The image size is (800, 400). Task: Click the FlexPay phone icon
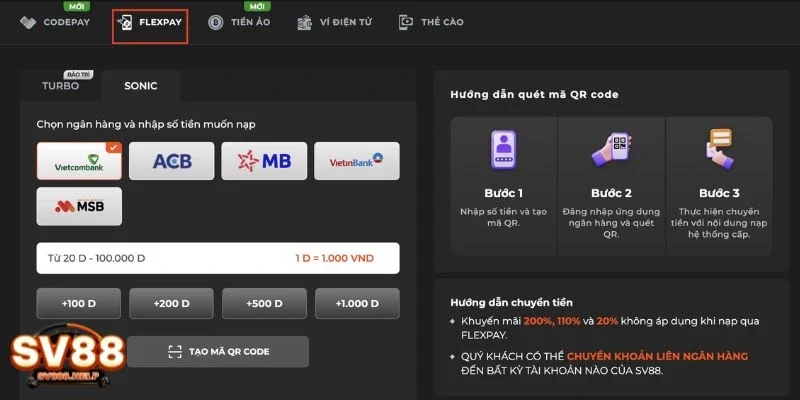point(126,22)
